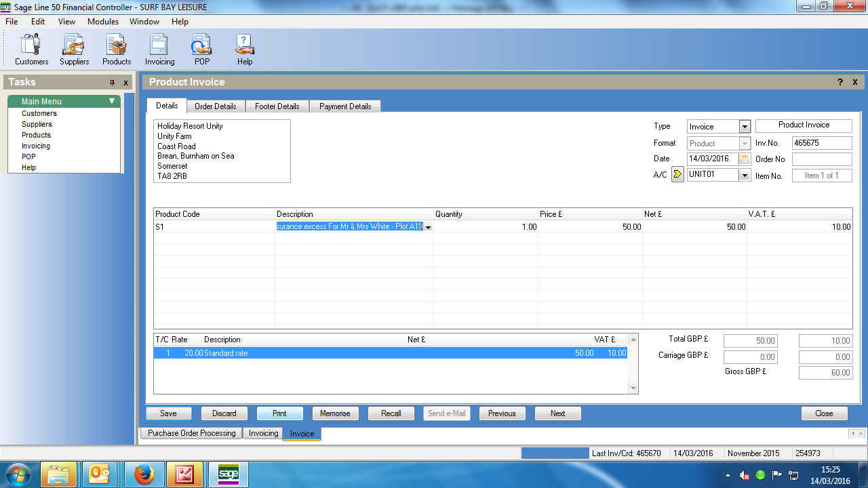The height and width of the screenshot is (488, 868).
Task: Pin the Tasks panel
Action: click(x=113, y=83)
